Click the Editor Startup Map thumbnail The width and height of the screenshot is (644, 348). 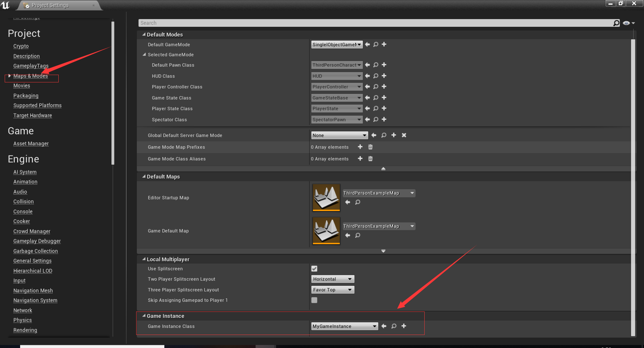pyautogui.click(x=326, y=197)
